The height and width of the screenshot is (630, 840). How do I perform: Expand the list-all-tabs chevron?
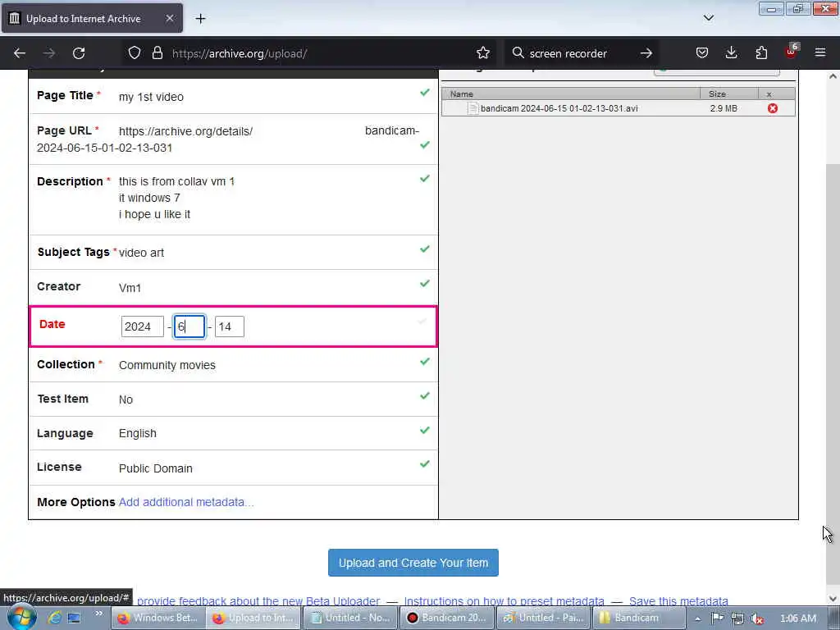[x=708, y=18]
